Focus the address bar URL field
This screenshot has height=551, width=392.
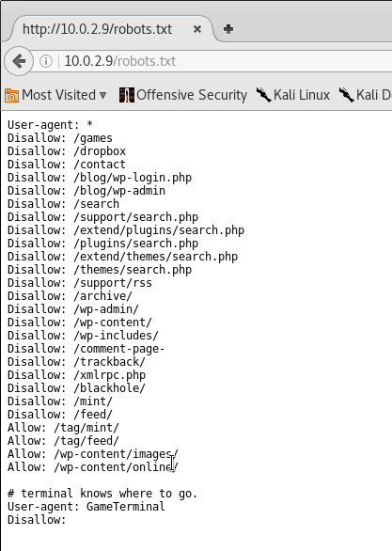tap(225, 61)
